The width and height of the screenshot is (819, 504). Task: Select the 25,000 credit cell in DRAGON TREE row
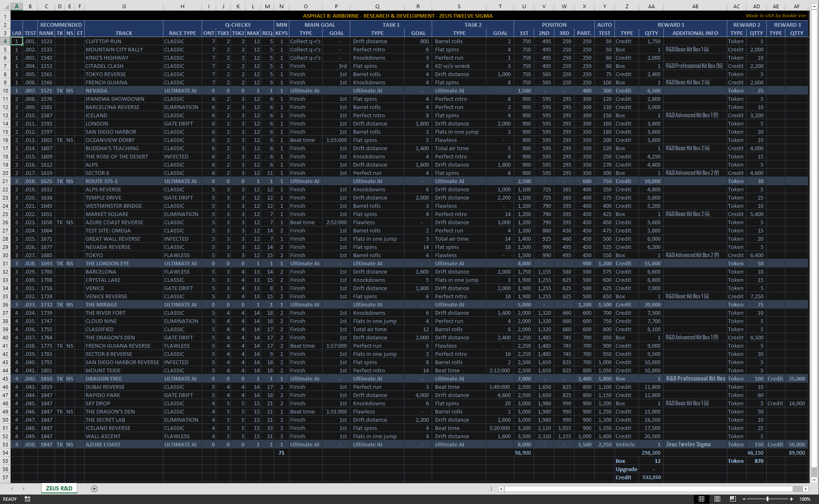coord(797,379)
